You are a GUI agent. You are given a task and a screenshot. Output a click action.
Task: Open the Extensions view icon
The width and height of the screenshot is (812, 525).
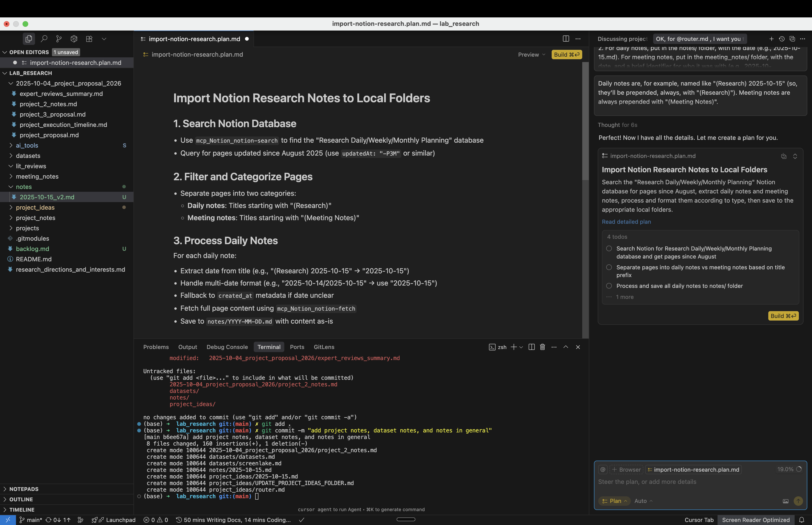click(x=89, y=39)
